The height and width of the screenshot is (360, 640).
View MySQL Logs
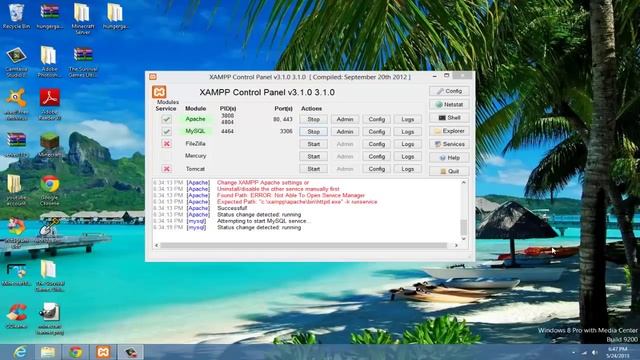[x=407, y=131]
